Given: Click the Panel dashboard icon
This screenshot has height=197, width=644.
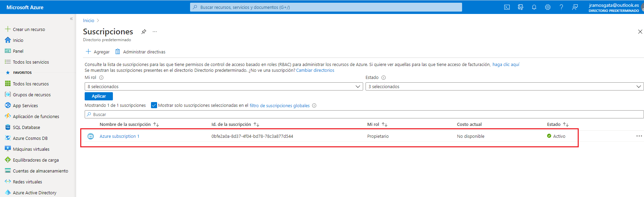Looking at the screenshot, I should (x=8, y=51).
